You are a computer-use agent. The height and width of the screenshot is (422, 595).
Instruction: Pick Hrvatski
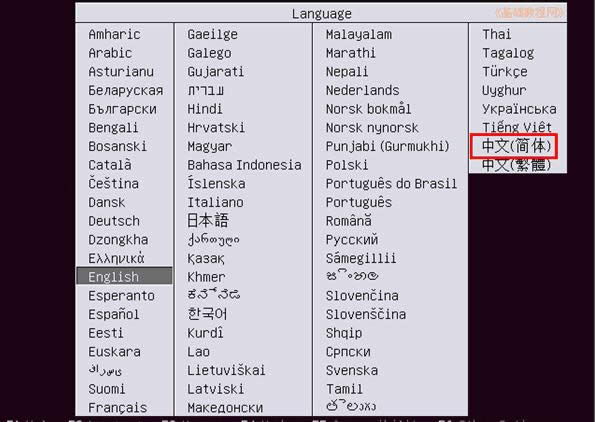[216, 128]
